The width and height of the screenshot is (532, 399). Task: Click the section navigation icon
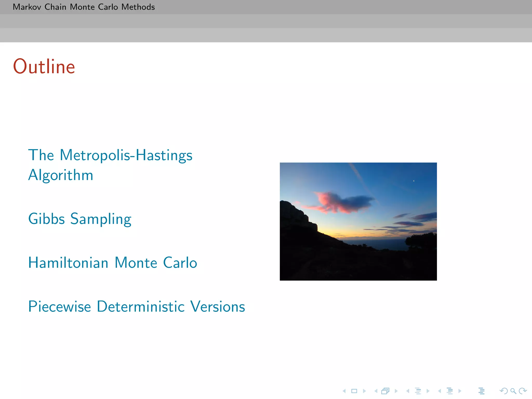[450, 391]
